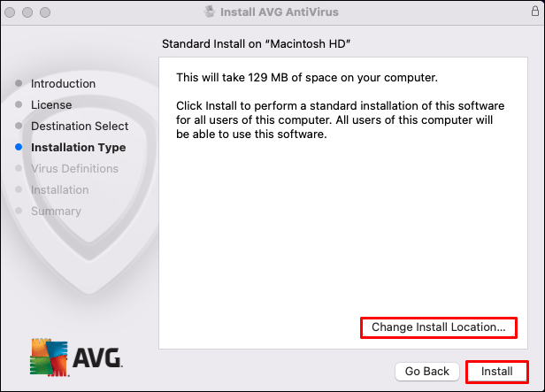This screenshot has width=545, height=392.
Task: Click the grey bullet beside Introduction
Action: click(19, 84)
